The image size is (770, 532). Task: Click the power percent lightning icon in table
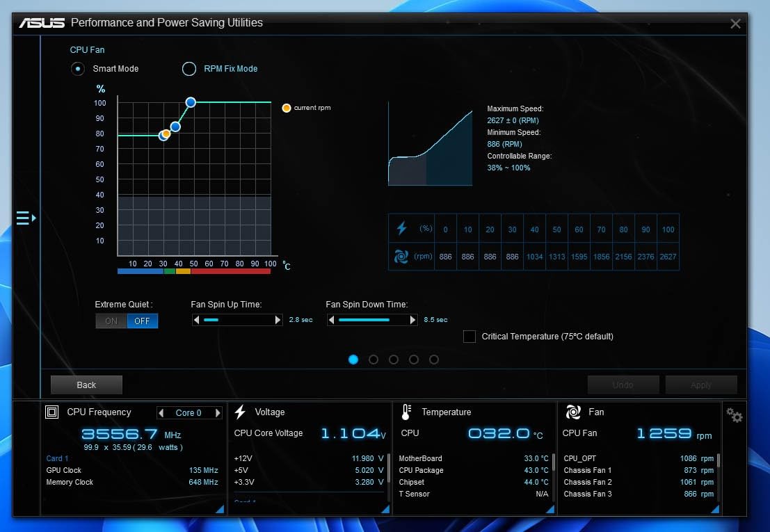[402, 228]
